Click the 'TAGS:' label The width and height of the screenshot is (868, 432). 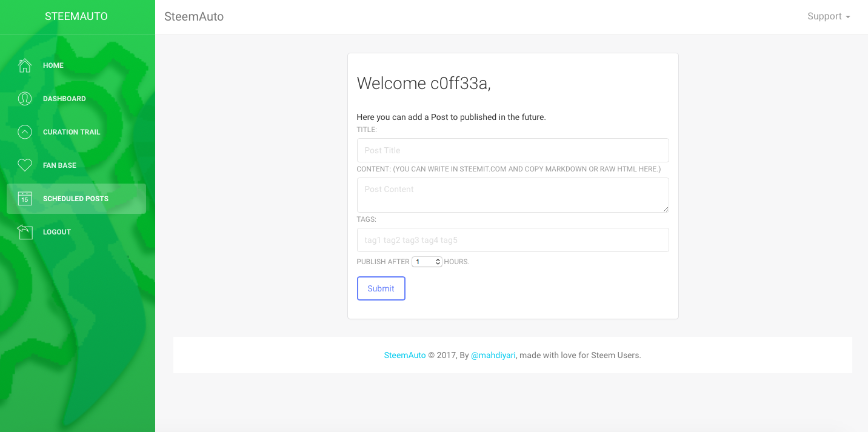tap(367, 219)
